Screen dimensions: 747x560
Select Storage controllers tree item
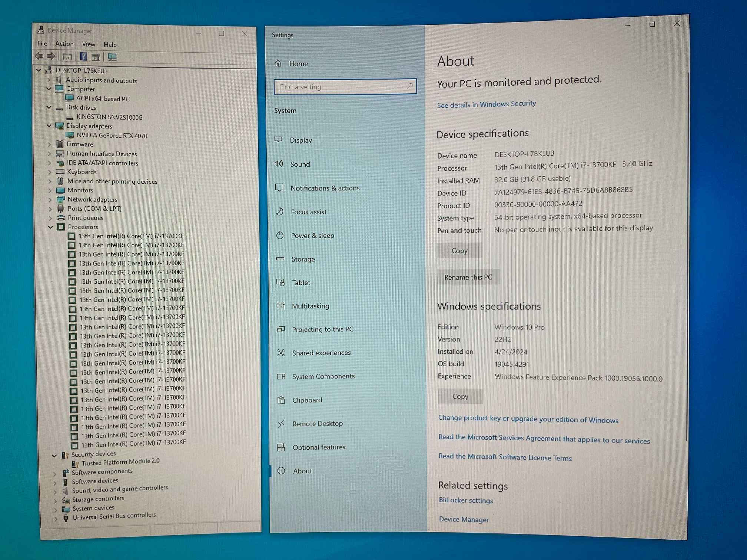click(98, 499)
